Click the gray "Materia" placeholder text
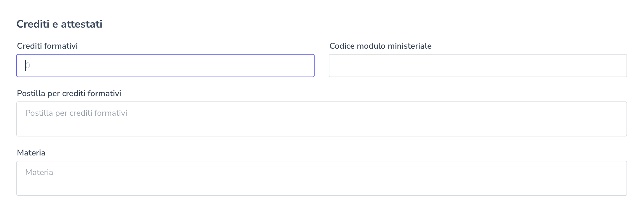644x213 pixels. point(39,172)
